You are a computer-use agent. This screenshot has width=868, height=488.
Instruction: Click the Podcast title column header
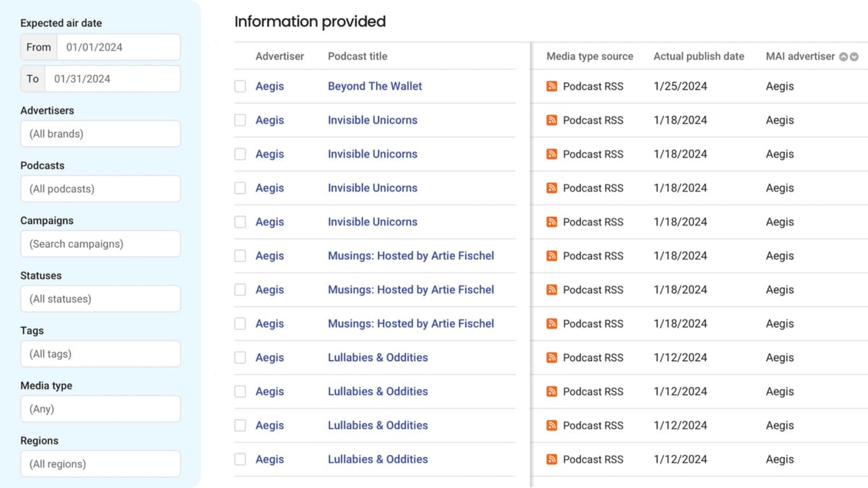pos(357,56)
